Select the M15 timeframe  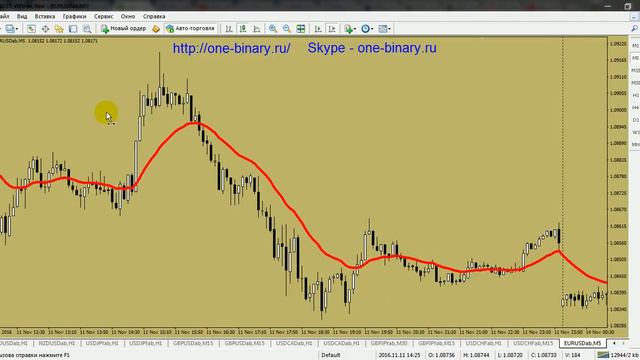coord(636,71)
